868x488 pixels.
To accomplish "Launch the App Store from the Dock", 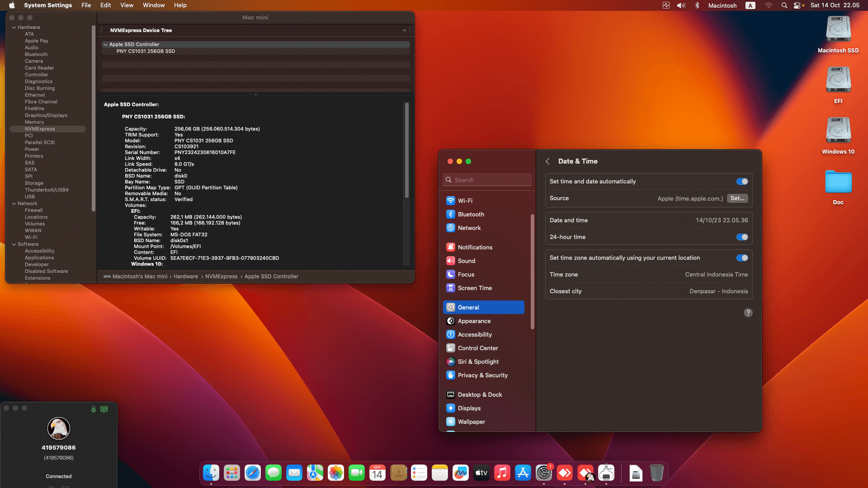I will click(x=523, y=473).
